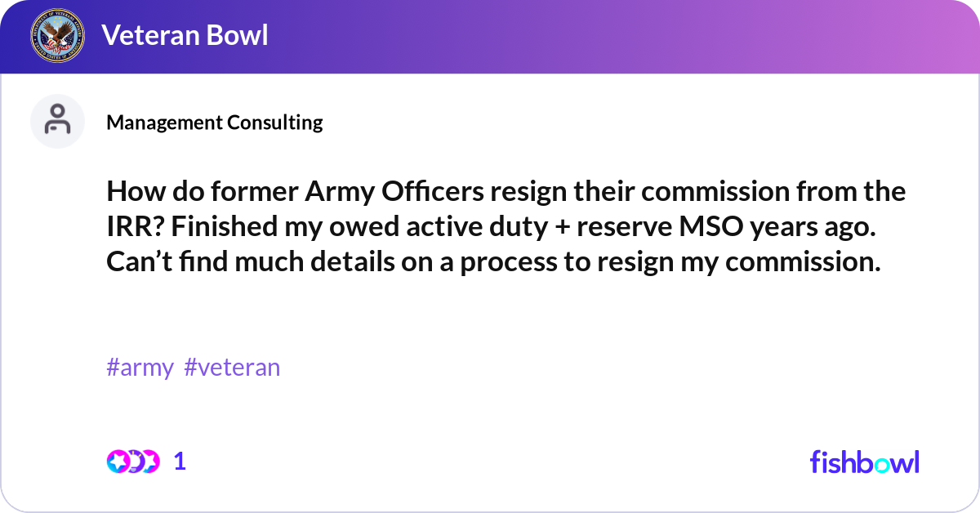Toggle a star reaction on the post
The image size is (980, 513).
point(118,461)
